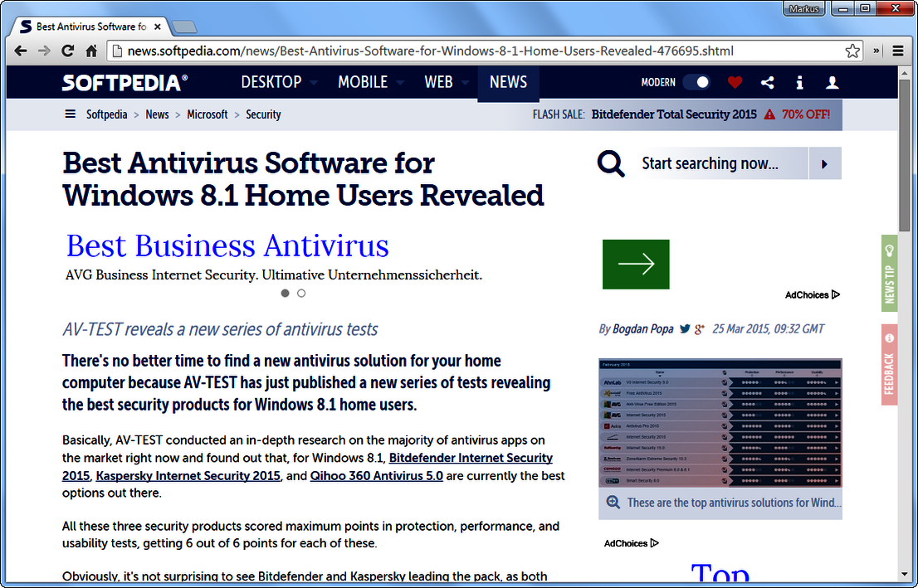Image resolution: width=918 pixels, height=588 pixels.
Task: Click Bogdan Popa's Twitter icon
Action: (684, 328)
